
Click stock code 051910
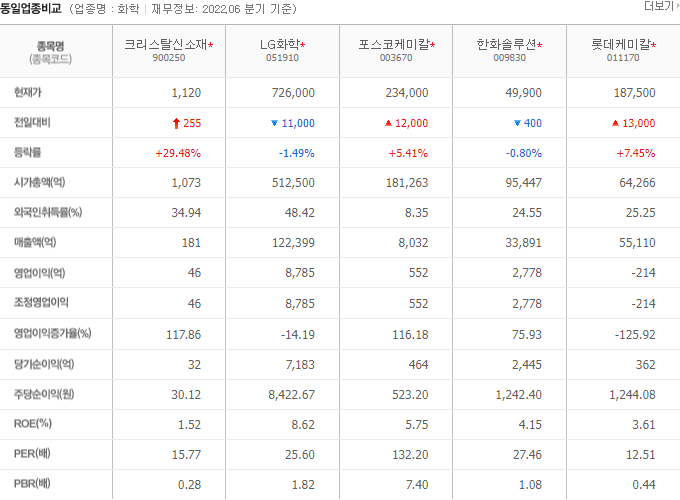coord(282,58)
